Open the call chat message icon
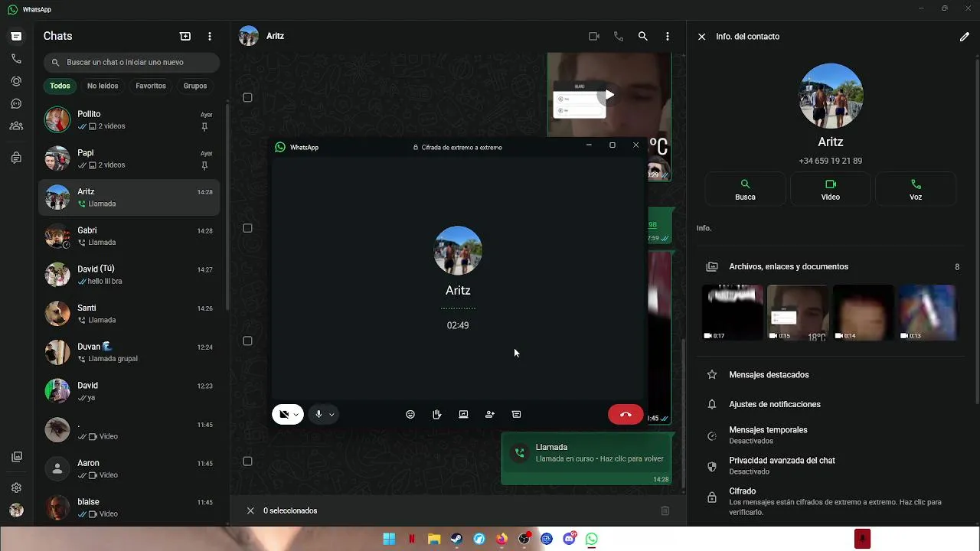Screen dimensions: 980x551 [x=516, y=414]
